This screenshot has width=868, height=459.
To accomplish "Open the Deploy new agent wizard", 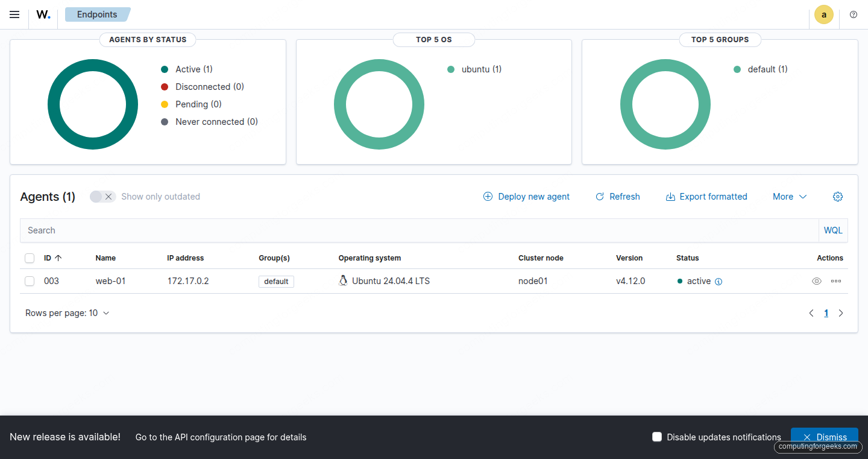I will 526,196.
